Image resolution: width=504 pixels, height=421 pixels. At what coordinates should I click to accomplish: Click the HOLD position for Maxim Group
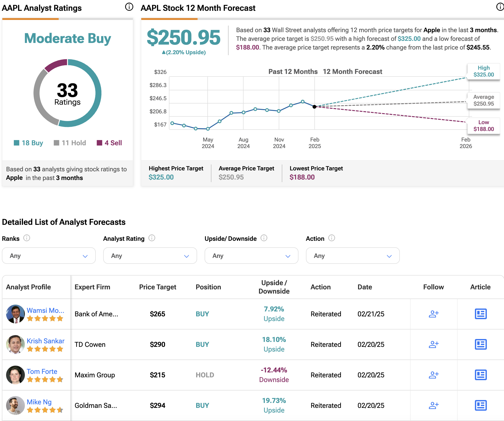pos(205,375)
